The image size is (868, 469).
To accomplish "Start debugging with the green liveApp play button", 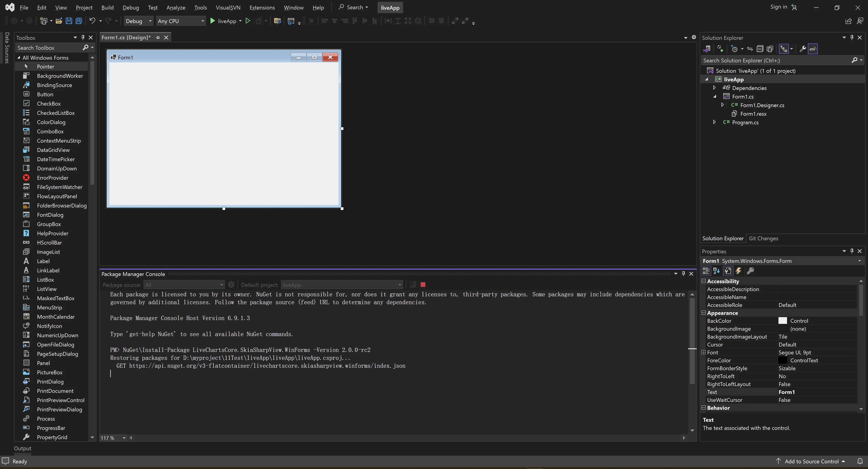I will click(x=213, y=21).
